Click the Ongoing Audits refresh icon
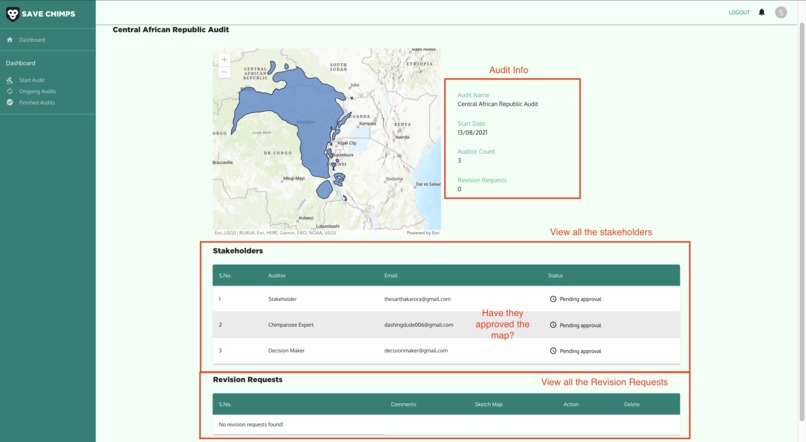 10,91
